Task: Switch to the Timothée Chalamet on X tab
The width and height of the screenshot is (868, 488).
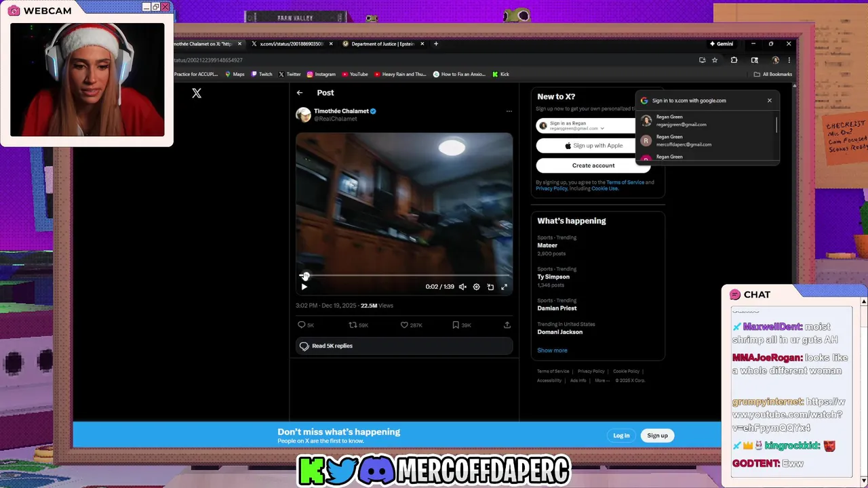Action: point(203,44)
